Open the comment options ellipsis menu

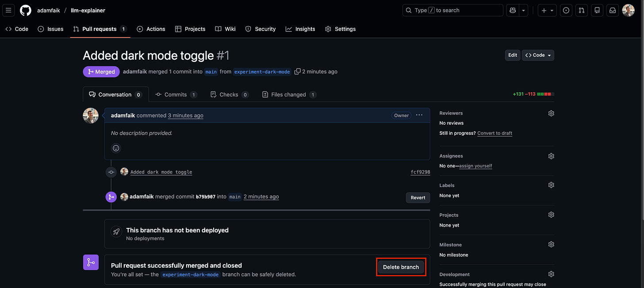coord(419,115)
